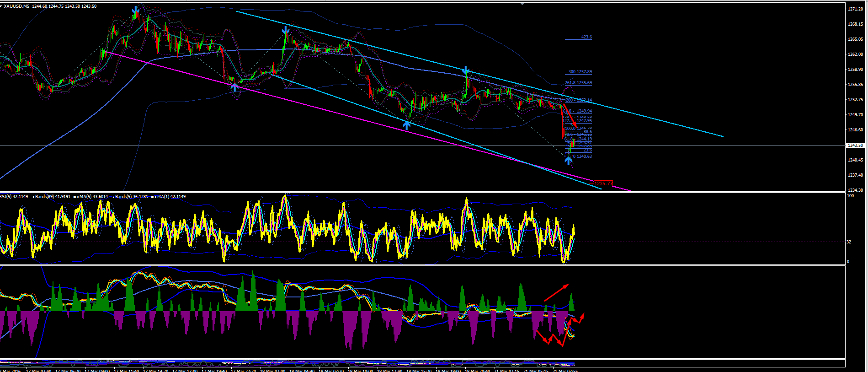This screenshot has width=868, height=372.
Task: Click the 18 Mar 18:00 time axis label
Action: (448, 371)
